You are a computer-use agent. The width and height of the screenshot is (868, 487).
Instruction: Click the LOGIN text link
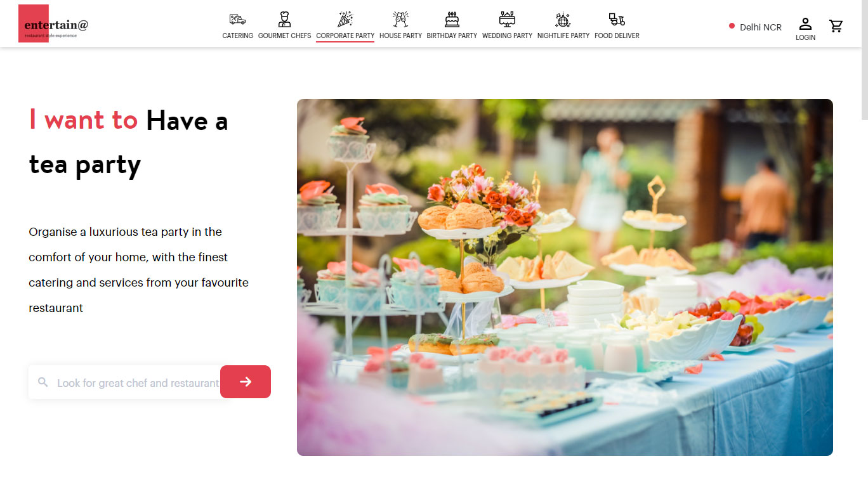[x=805, y=37]
